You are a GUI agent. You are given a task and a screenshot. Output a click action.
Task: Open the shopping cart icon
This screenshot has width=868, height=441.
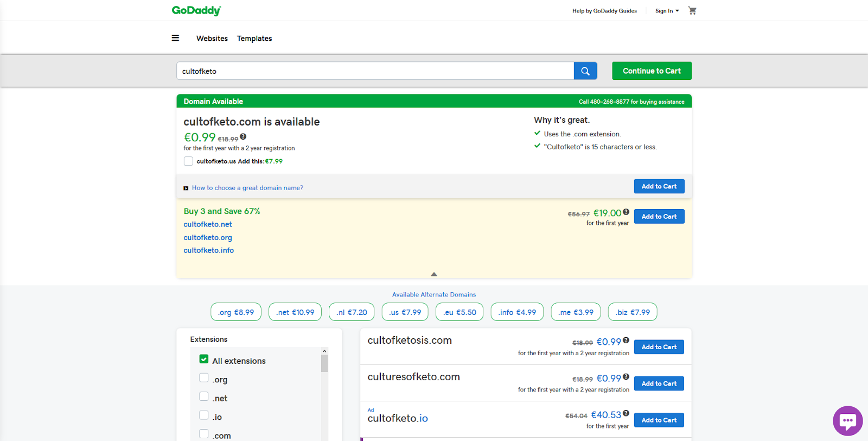692,10
